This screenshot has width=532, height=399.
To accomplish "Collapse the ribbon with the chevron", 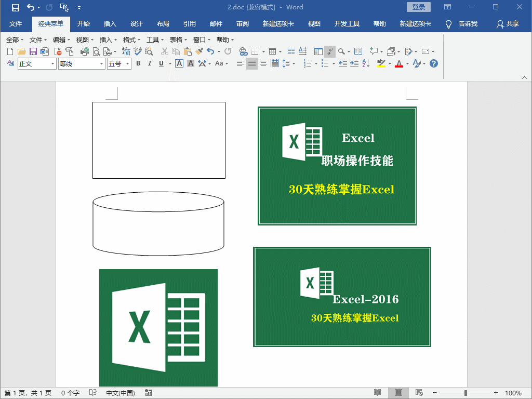I will point(525,78).
